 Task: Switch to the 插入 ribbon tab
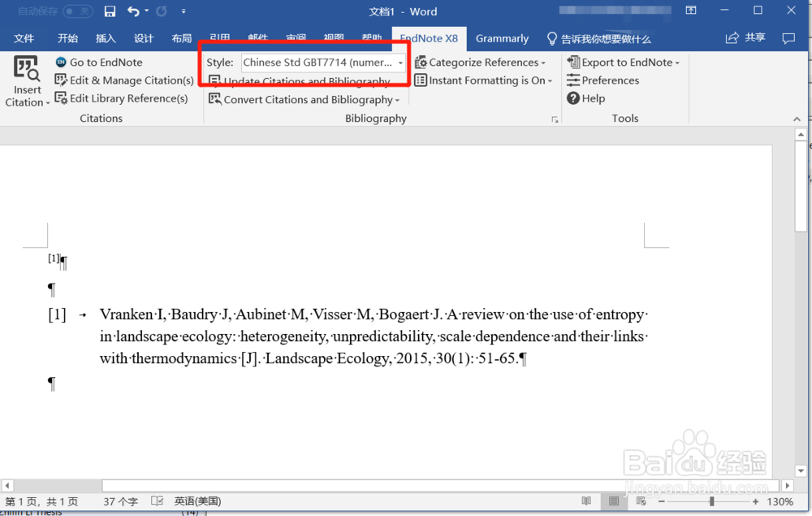tap(106, 38)
